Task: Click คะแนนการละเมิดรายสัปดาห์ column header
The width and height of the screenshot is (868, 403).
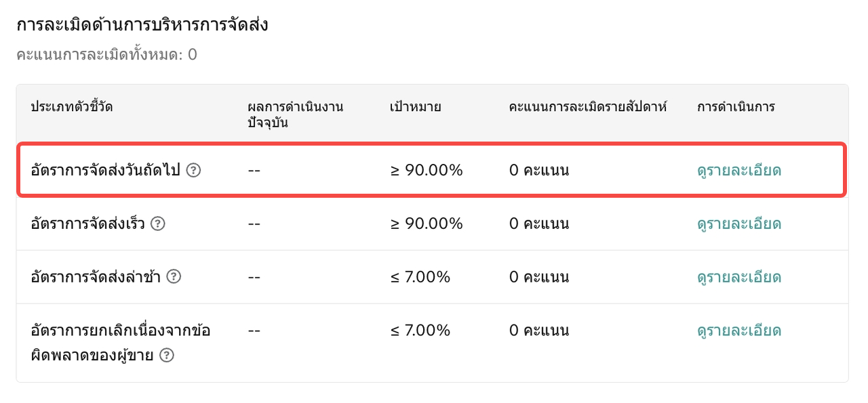Action: pyautogui.click(x=589, y=107)
